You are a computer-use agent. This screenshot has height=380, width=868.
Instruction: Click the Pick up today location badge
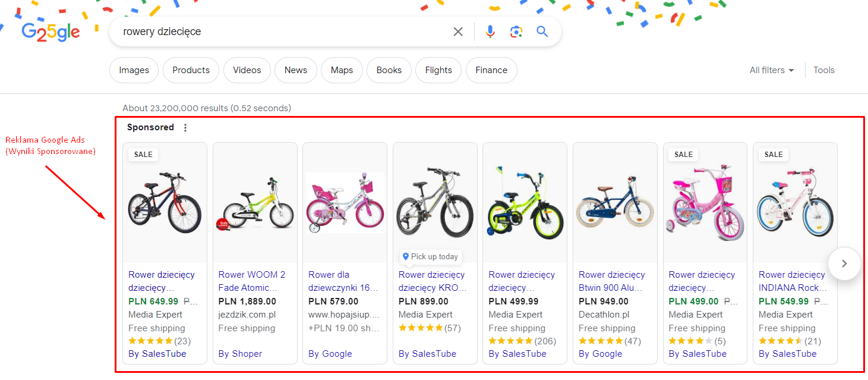click(x=431, y=257)
